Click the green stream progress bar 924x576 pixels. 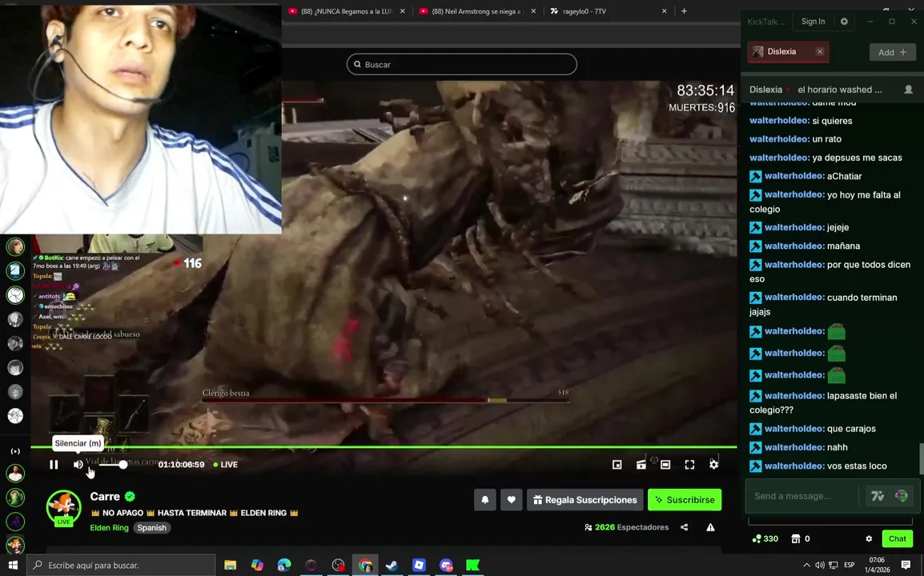pyautogui.click(x=384, y=447)
